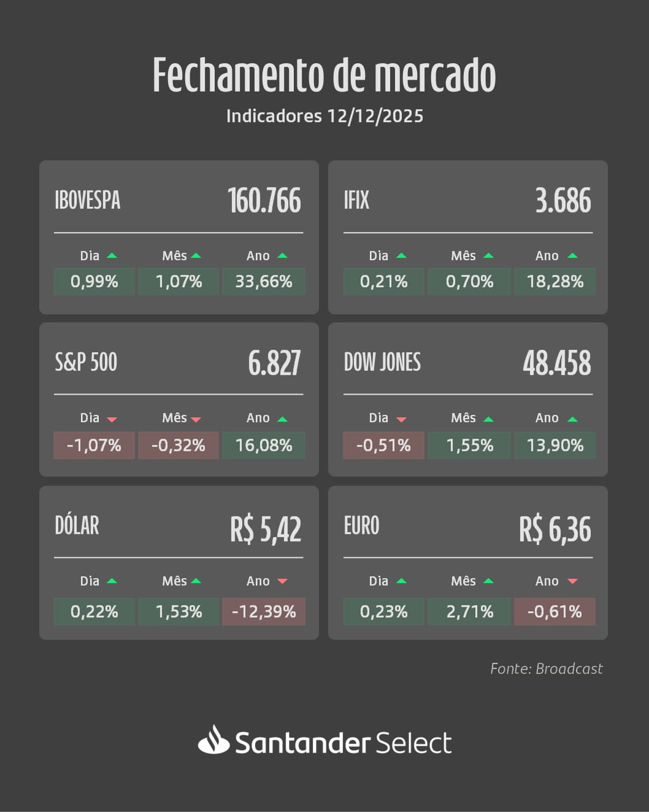Click the DOW JONES card title
Screen dimensions: 649x812
382,363
